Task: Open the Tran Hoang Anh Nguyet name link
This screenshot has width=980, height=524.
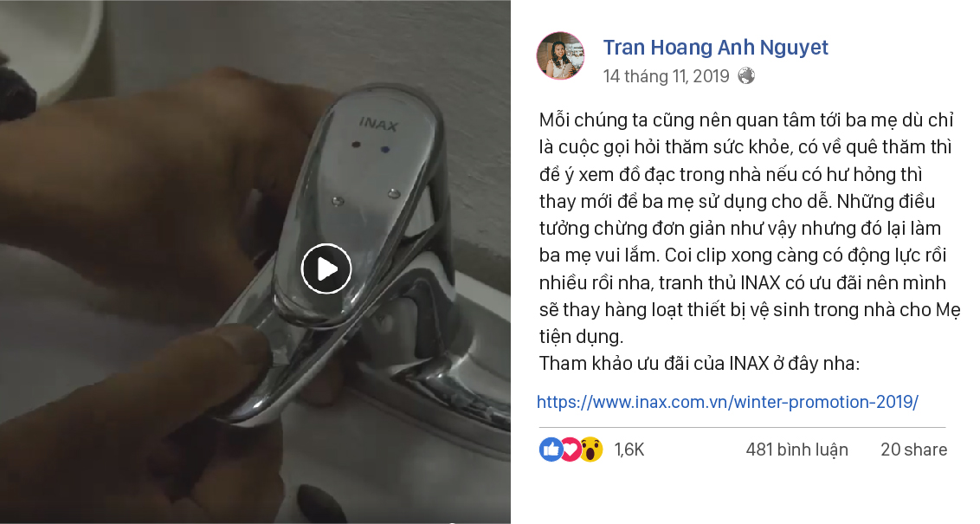Action: pos(716,47)
